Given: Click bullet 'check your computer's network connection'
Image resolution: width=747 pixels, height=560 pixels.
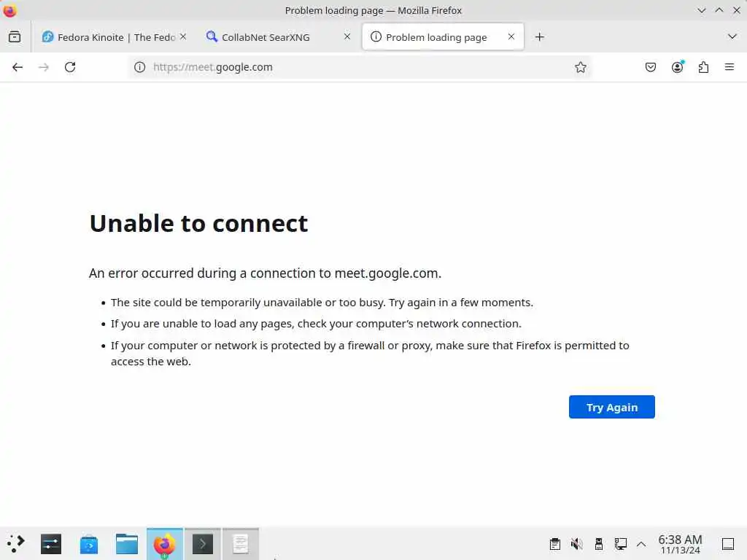Looking at the screenshot, I should [317, 324].
